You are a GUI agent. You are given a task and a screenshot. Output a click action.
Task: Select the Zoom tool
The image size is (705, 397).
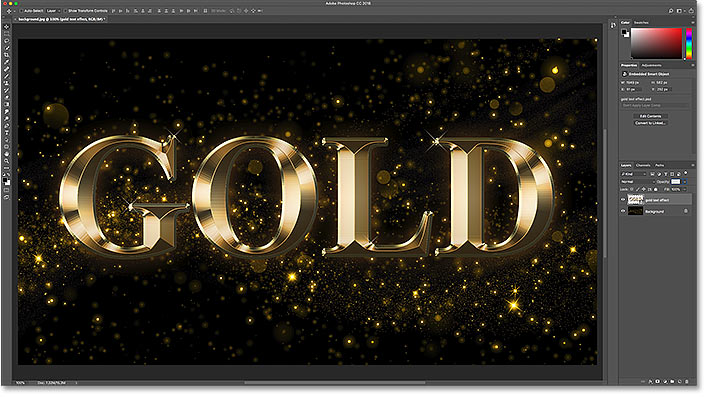click(7, 161)
